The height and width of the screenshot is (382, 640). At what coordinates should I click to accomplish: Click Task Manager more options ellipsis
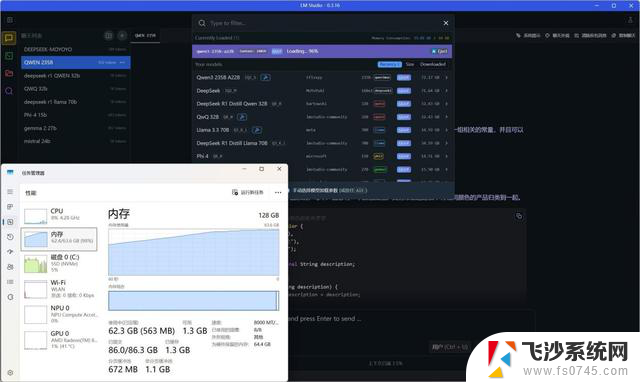(278, 192)
